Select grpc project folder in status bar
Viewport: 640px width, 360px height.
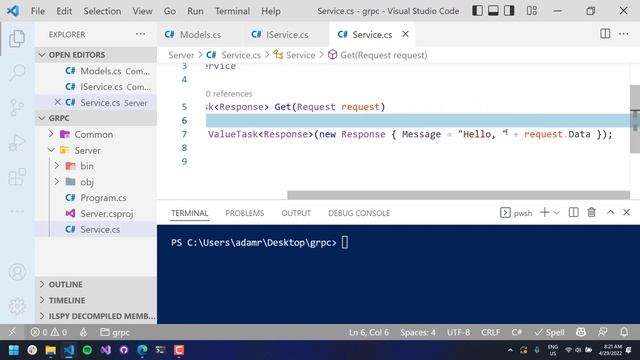click(115, 332)
